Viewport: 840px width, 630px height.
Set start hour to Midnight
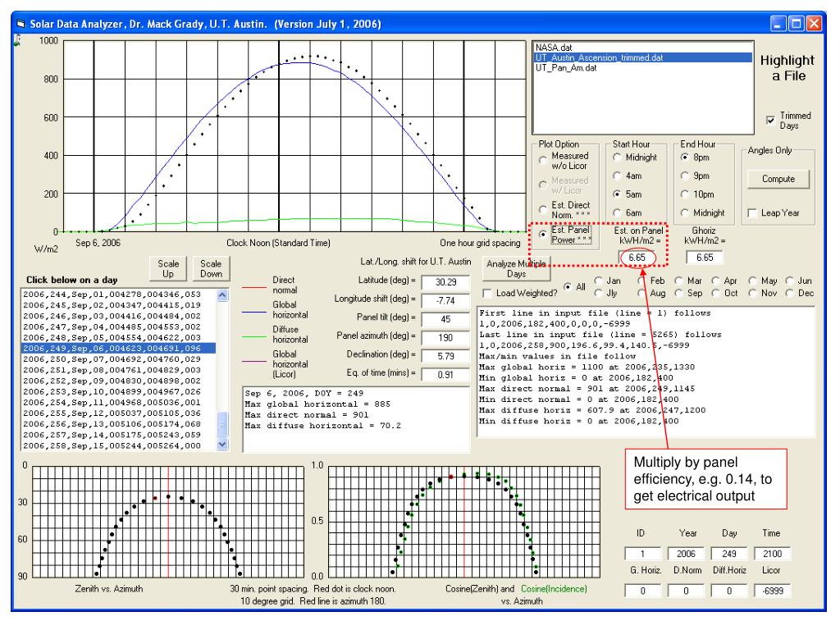tap(617, 157)
